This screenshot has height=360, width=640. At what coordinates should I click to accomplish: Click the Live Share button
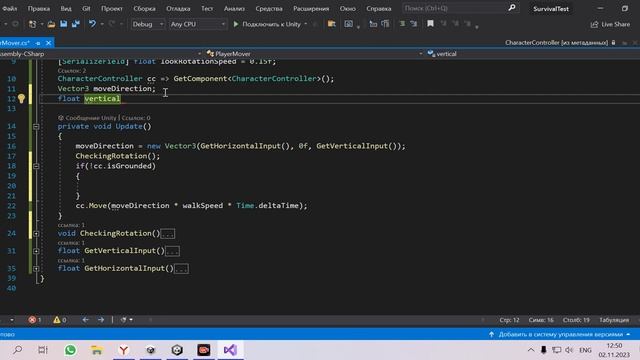[610, 24]
